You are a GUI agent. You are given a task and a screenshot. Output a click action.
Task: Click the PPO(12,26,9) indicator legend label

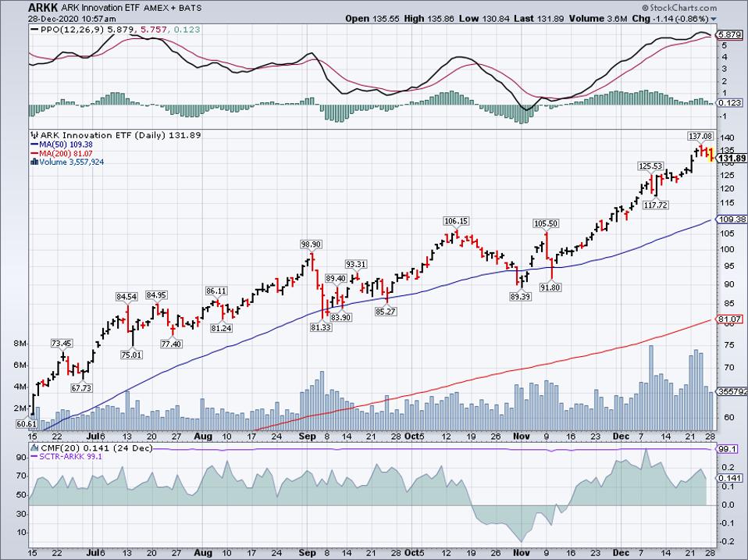[x=73, y=30]
